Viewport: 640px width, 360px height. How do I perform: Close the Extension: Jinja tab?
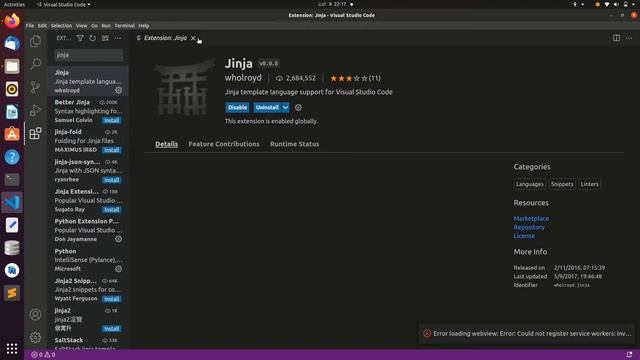193,38
